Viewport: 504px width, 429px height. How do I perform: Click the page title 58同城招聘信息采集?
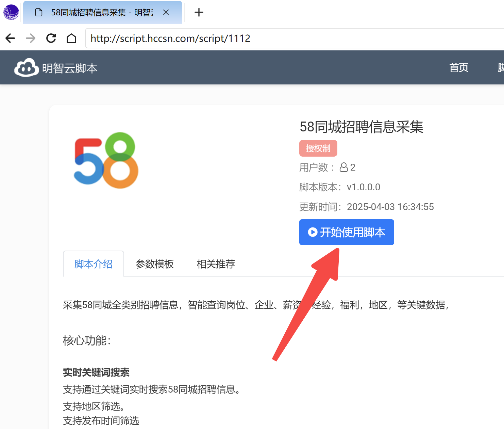(362, 127)
